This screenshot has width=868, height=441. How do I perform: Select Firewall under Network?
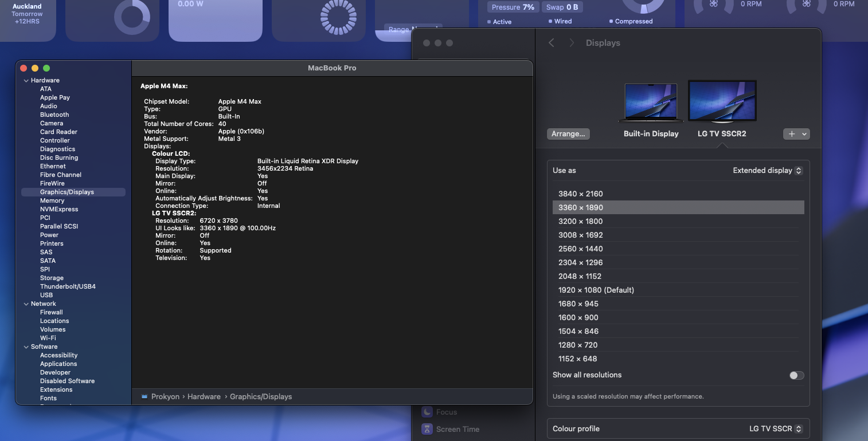coord(52,312)
